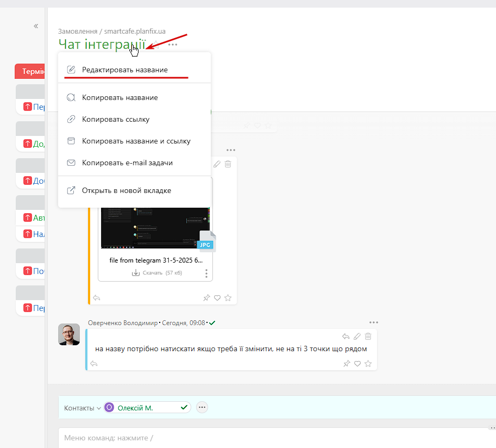Screen dimensions: 496x448
Task: Click the file name "file from telegram 31-5-2025 6..."
Action: pyautogui.click(x=156, y=260)
